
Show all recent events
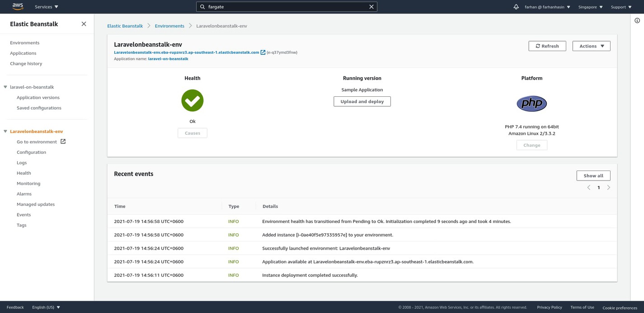pyautogui.click(x=593, y=175)
